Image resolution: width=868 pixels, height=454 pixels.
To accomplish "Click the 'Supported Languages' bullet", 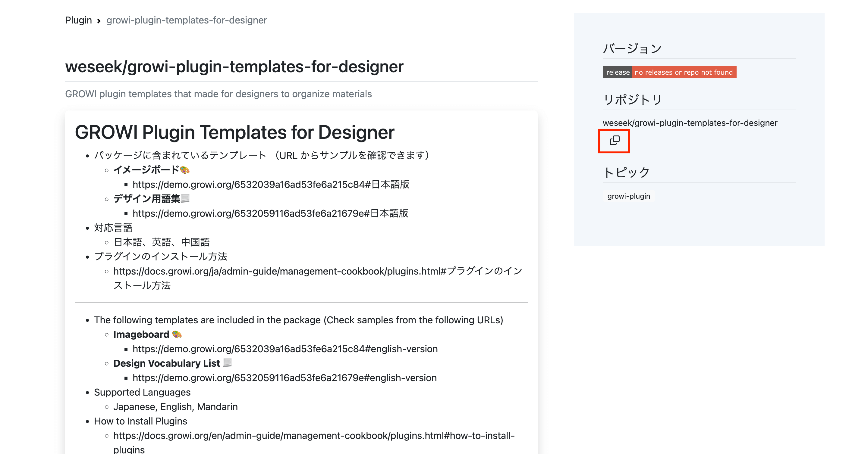I will (142, 392).
